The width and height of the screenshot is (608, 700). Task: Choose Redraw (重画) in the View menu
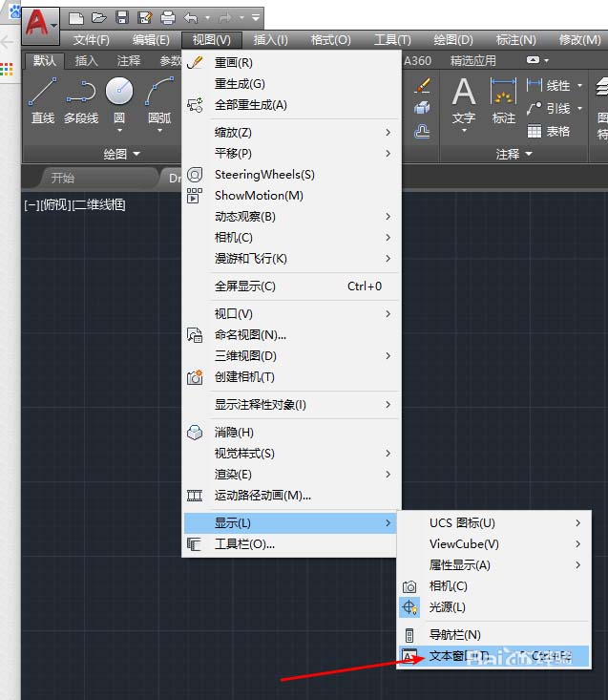(x=290, y=62)
